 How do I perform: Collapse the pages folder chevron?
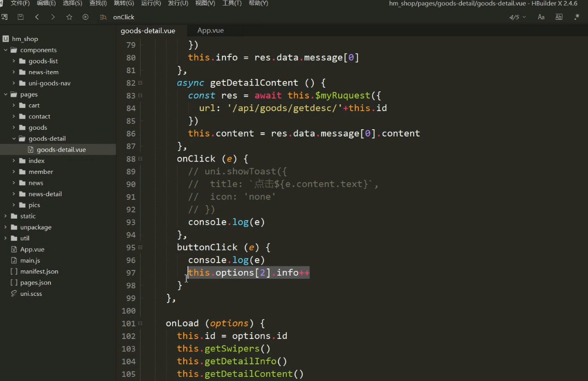point(6,94)
